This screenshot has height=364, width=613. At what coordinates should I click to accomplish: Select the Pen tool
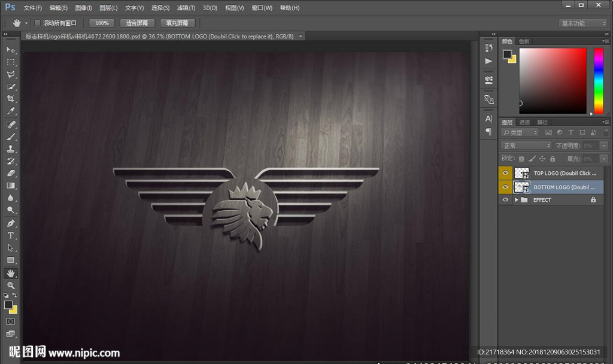click(x=11, y=224)
